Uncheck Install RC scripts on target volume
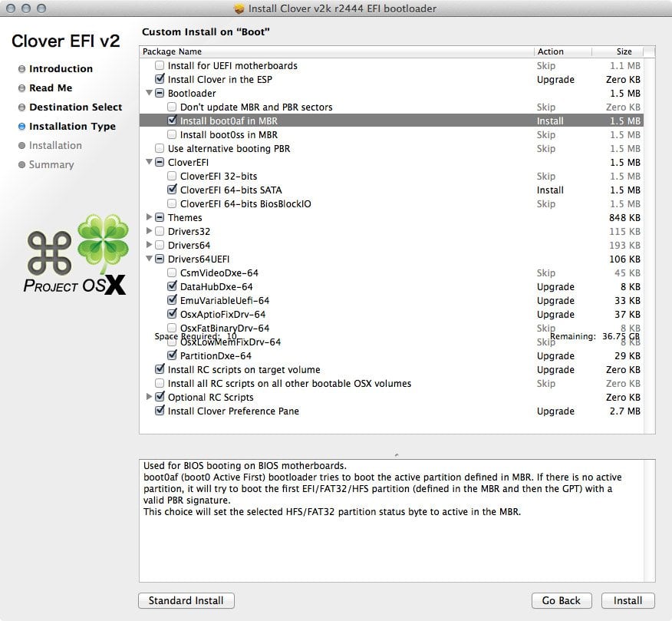 click(160, 368)
